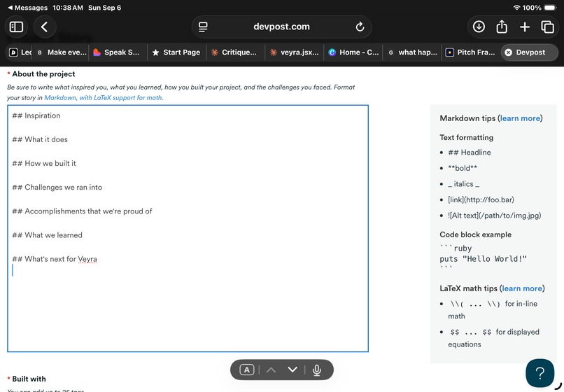
Task: Click the '_ italics _' markdown tip
Action: [x=464, y=184]
